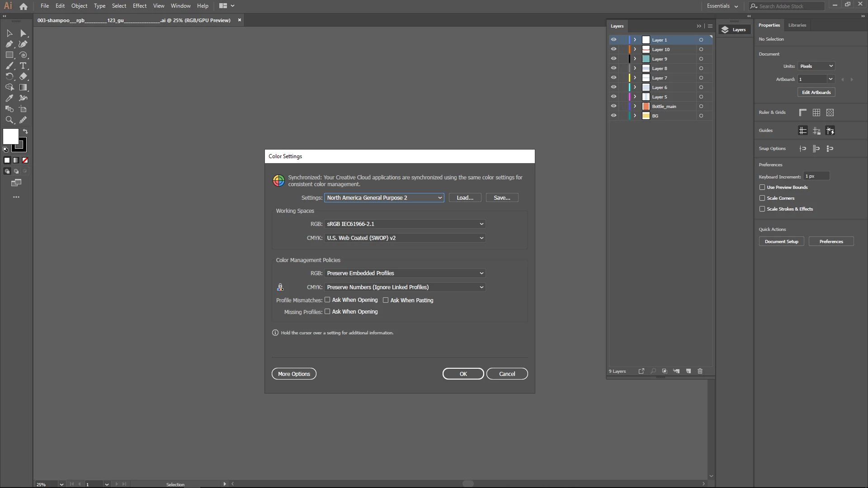Open the CMYK working space dropdown
This screenshot has width=868, height=488.
point(405,238)
